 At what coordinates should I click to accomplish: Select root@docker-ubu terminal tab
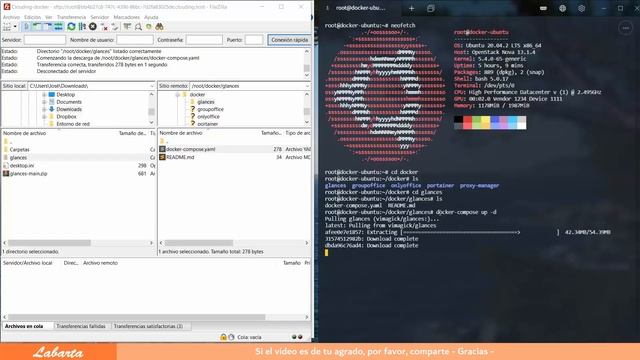pyautogui.click(x=359, y=8)
